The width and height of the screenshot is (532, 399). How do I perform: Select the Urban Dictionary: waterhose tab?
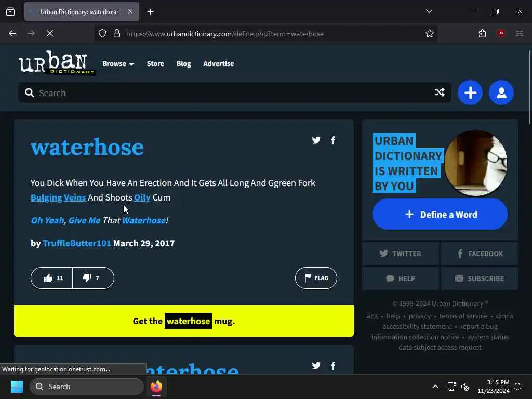(x=82, y=11)
